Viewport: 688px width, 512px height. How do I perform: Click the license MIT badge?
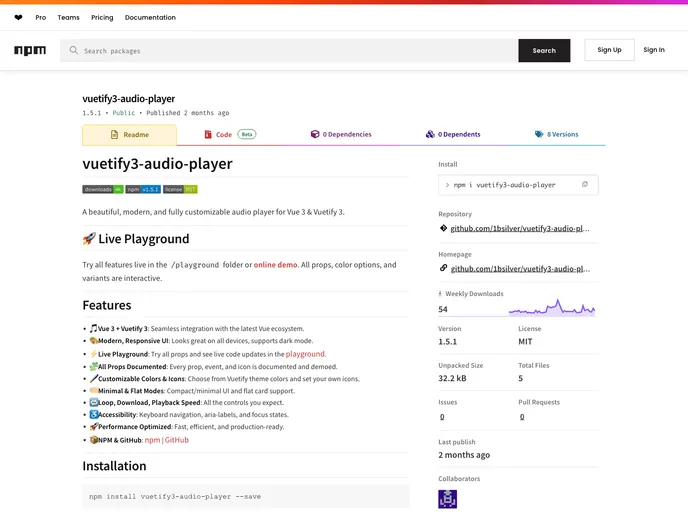tap(180, 189)
